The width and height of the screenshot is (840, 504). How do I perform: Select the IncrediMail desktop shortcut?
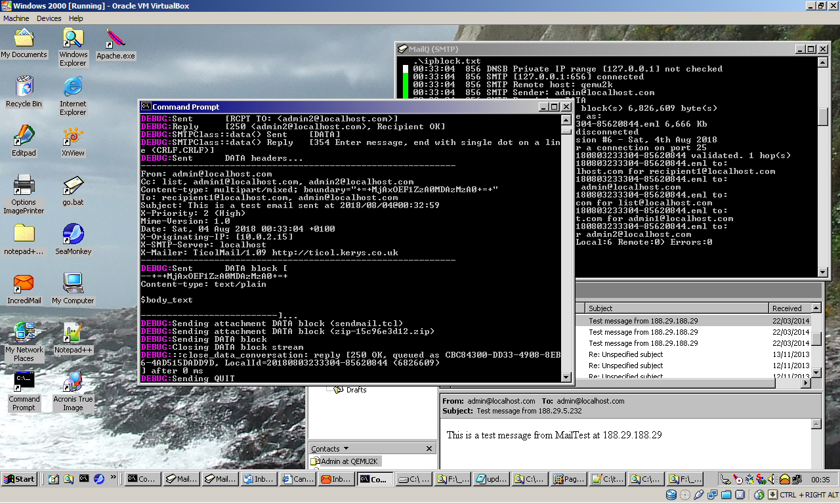click(24, 289)
